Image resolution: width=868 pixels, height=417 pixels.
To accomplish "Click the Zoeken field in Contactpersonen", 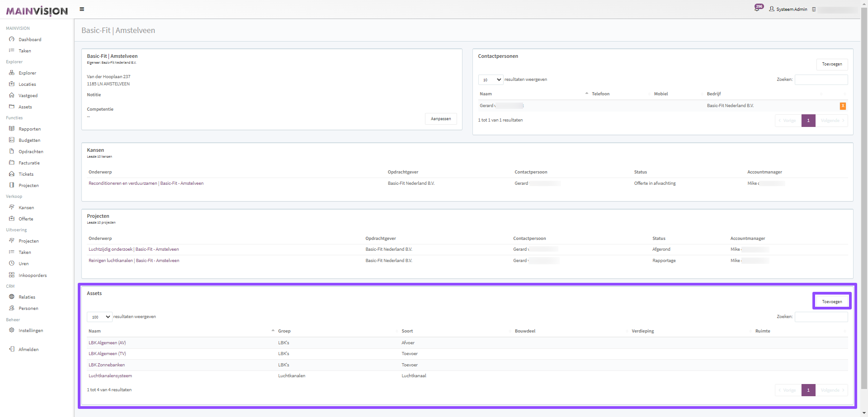I will click(821, 80).
